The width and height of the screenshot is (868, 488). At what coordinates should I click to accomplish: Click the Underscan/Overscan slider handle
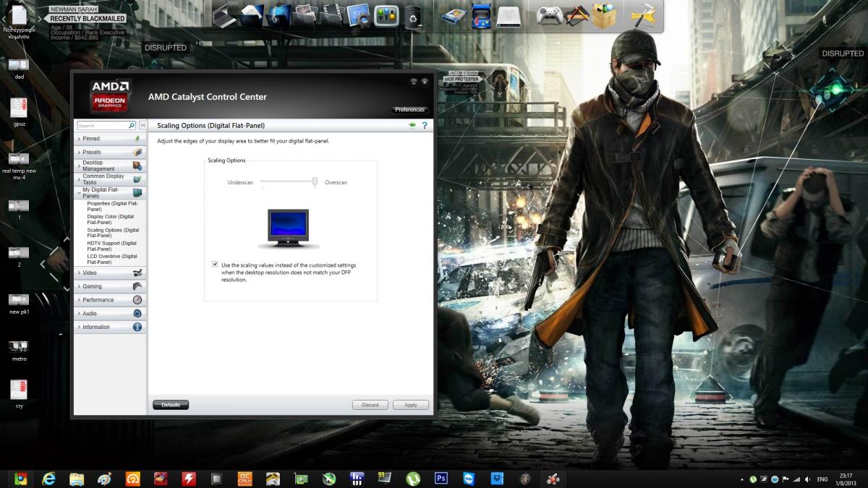coord(315,181)
